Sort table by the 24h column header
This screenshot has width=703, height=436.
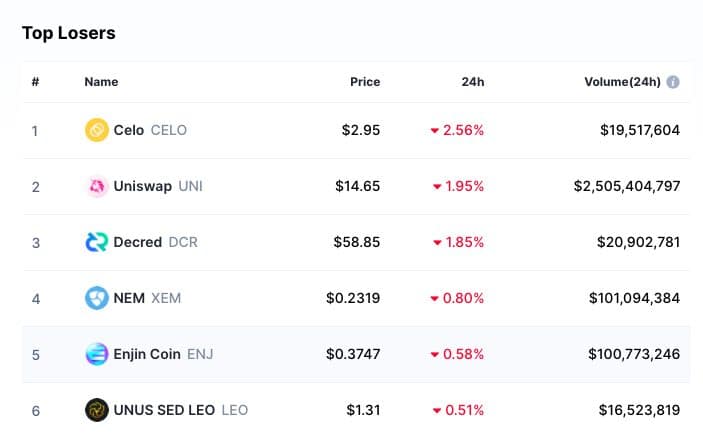point(473,82)
